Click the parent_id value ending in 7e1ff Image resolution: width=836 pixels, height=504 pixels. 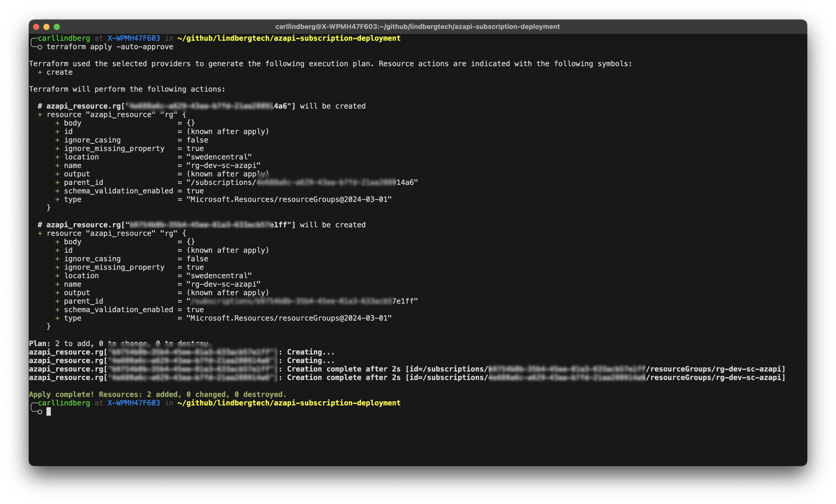coord(302,301)
